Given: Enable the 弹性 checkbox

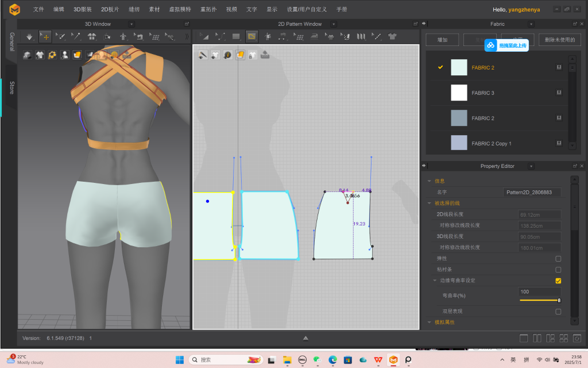Looking at the screenshot, I should point(558,259).
